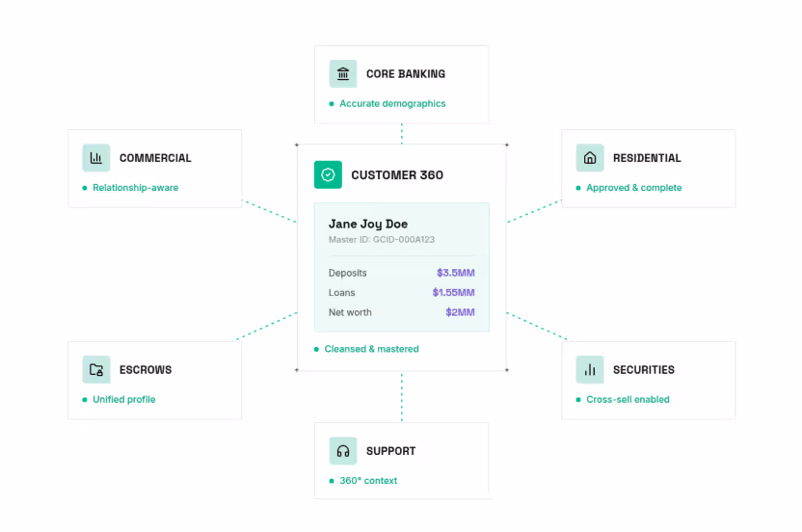Click the Support headphones icon
802x532 pixels.
click(343, 451)
